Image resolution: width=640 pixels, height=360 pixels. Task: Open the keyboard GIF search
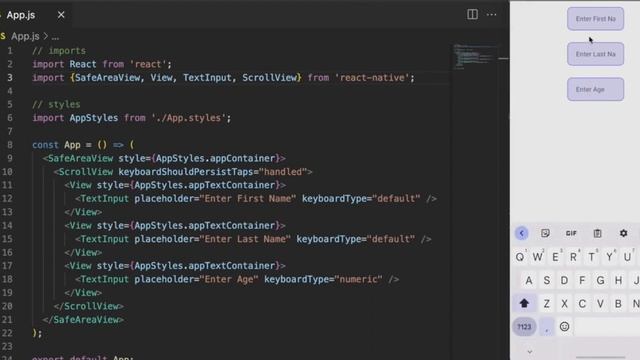[x=571, y=233]
